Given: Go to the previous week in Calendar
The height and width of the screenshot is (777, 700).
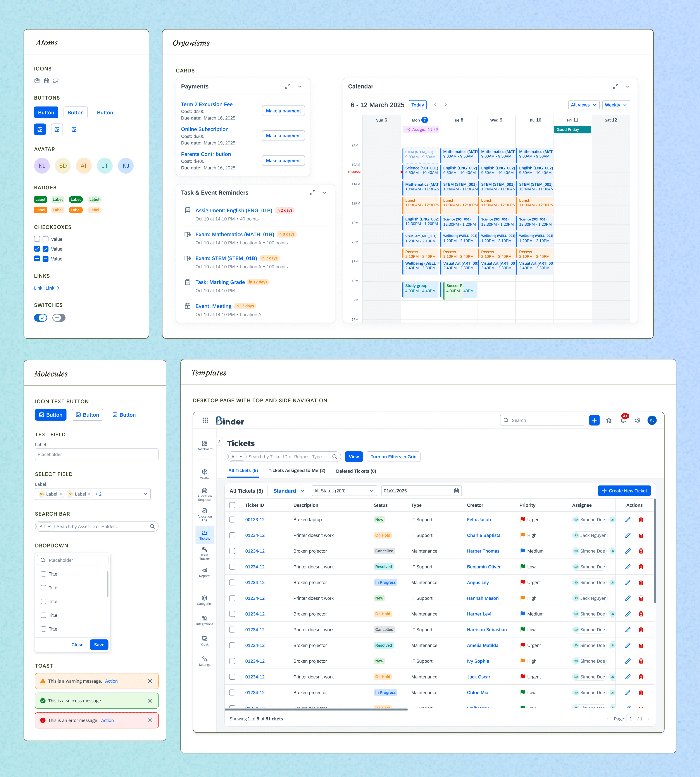Looking at the screenshot, I should pyautogui.click(x=435, y=105).
